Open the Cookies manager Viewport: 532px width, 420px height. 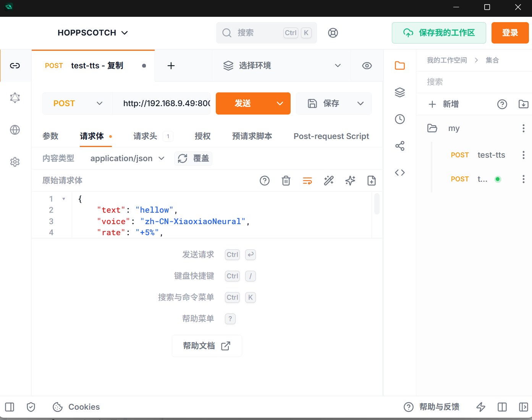click(x=76, y=407)
